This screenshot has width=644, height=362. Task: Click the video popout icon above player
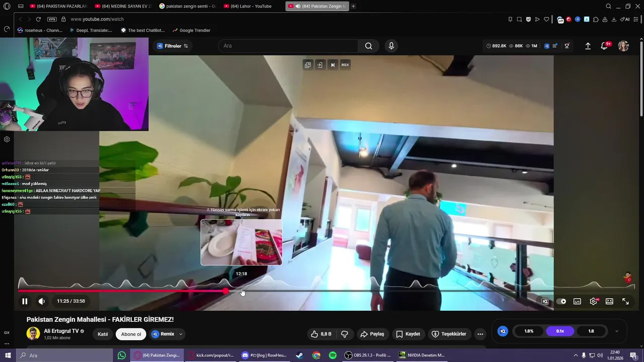(x=307, y=65)
